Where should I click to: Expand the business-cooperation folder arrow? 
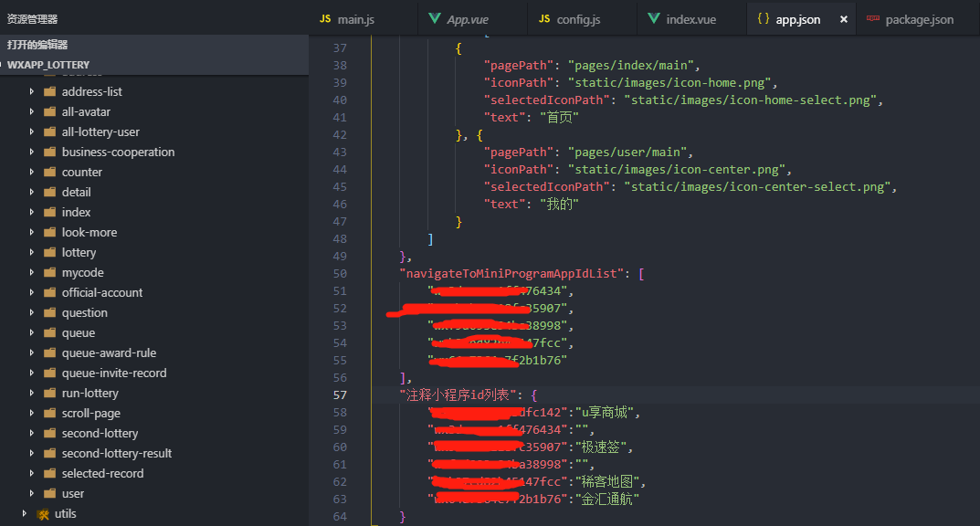[32, 152]
